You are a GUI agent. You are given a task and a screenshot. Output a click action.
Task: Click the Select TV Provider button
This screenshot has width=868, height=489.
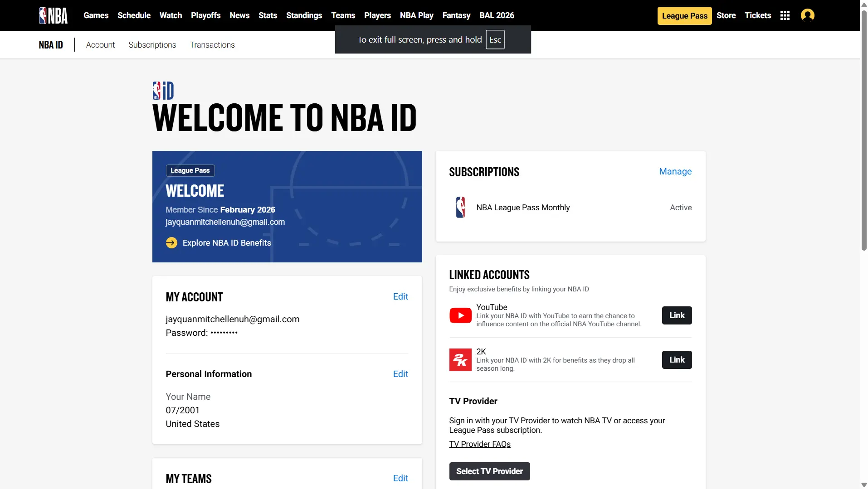point(490,471)
